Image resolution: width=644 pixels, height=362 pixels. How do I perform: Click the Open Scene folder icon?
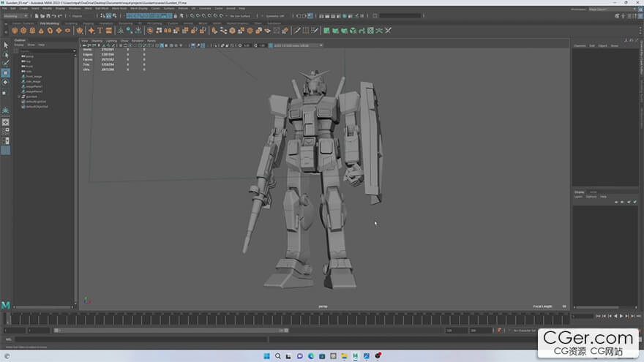coord(42,16)
